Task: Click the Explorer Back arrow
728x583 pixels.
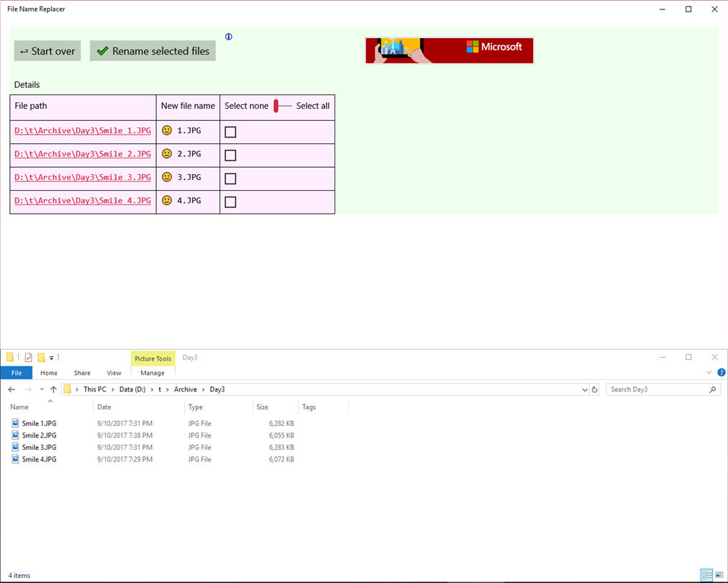Action: (12, 389)
